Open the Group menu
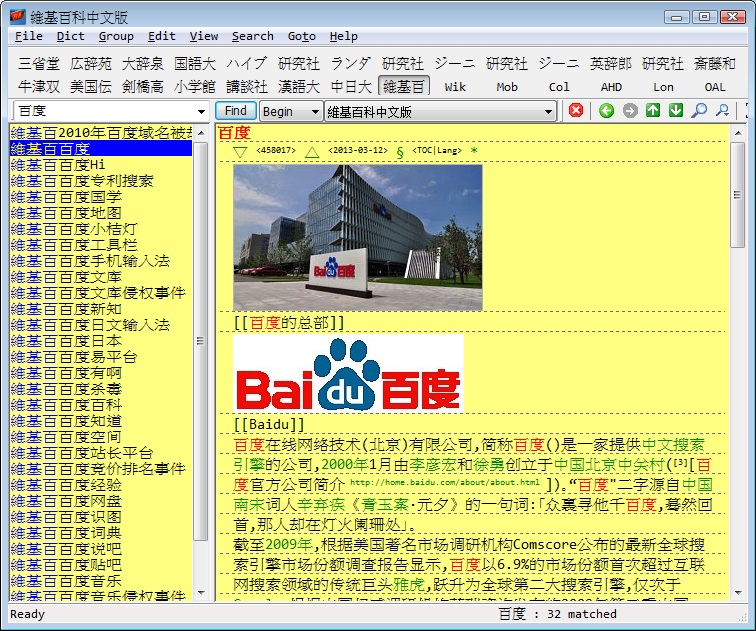756x631 pixels. (x=116, y=36)
